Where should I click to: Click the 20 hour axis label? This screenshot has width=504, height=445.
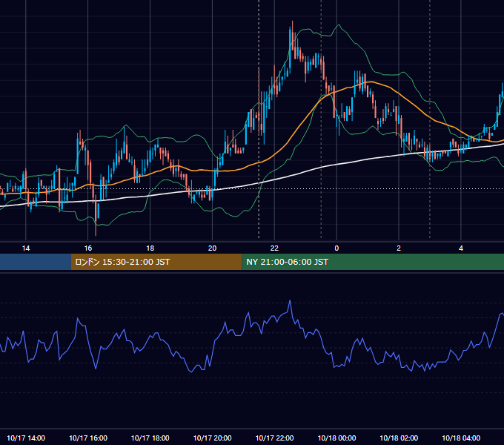[x=212, y=248]
